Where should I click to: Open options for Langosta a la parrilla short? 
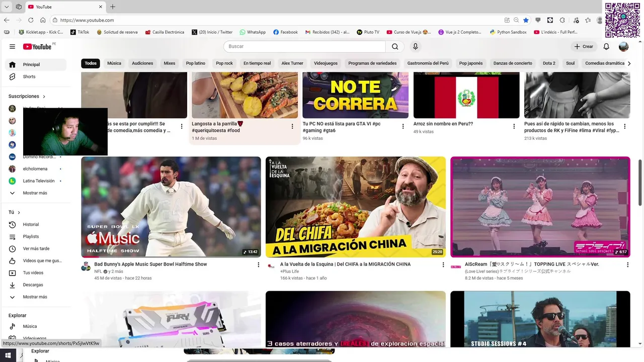tap(292, 126)
